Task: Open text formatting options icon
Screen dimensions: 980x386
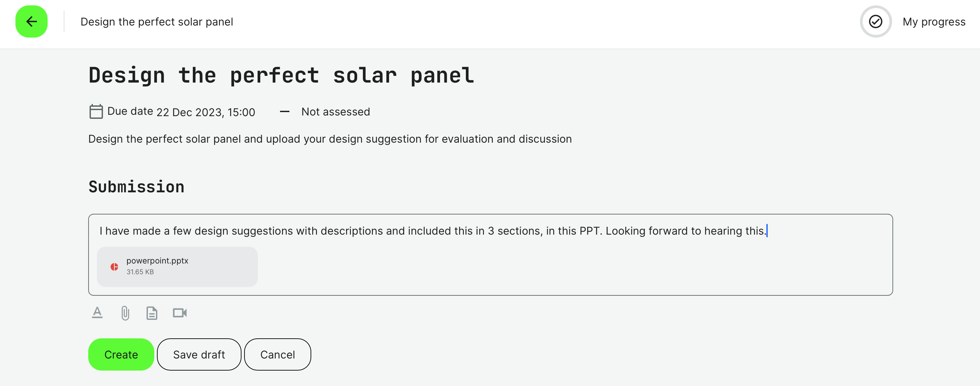Action: [97, 313]
